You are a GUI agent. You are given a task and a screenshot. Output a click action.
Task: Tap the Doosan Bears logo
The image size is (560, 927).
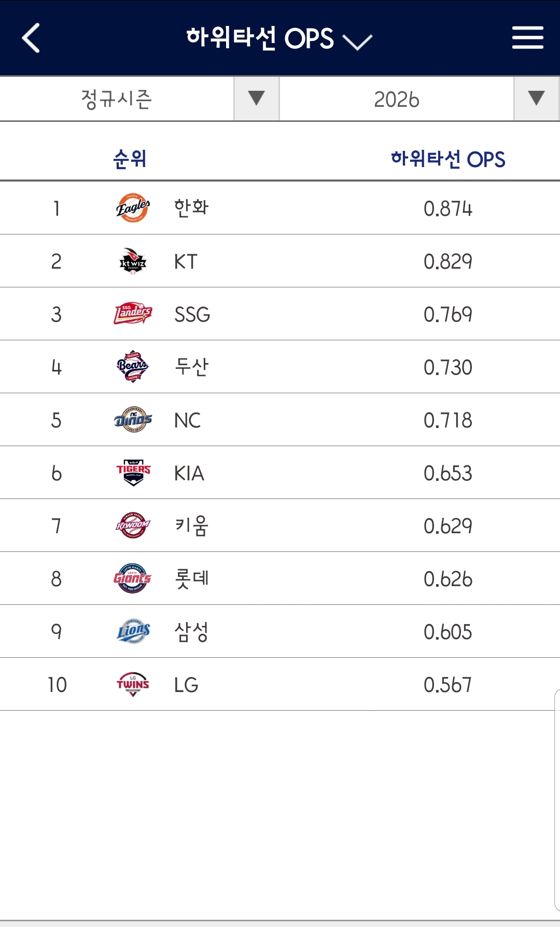133,367
